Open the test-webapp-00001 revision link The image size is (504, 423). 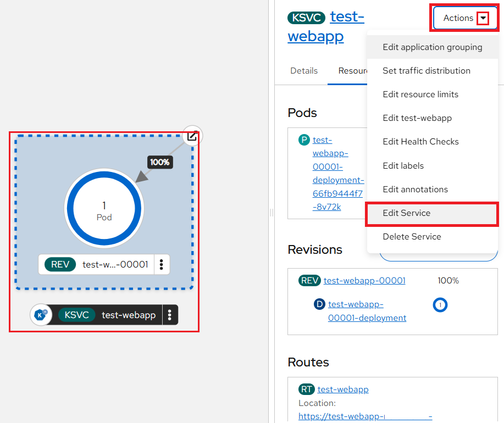(364, 281)
